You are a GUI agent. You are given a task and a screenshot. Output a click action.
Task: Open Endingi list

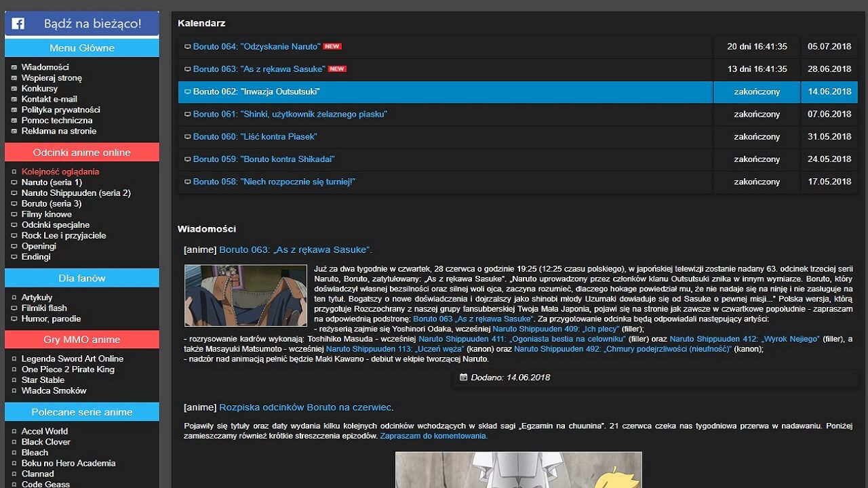click(36, 257)
